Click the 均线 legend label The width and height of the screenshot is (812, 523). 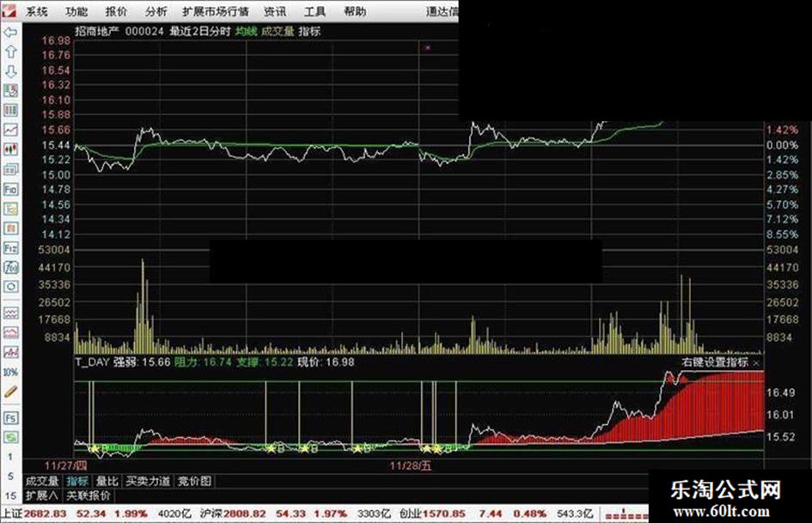[x=246, y=31]
